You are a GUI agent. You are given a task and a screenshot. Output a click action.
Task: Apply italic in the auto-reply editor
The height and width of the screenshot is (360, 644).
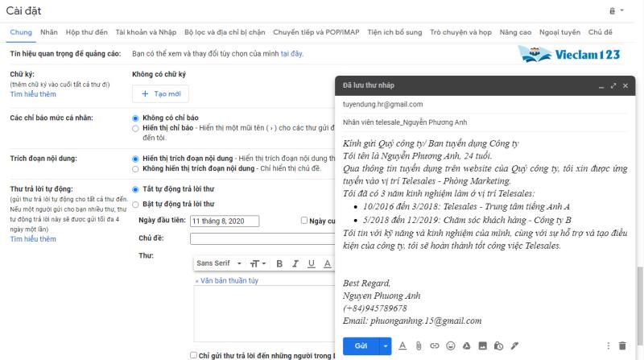click(x=295, y=264)
